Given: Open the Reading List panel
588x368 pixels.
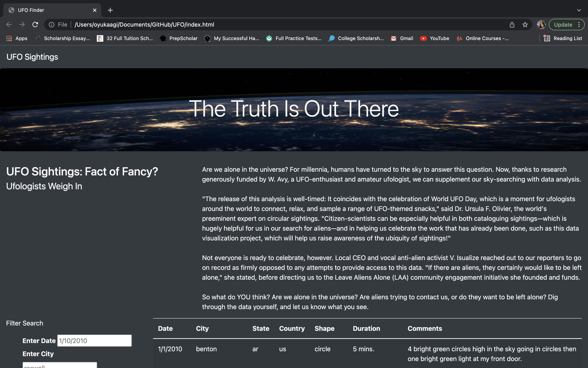Looking at the screenshot, I should [563, 38].
